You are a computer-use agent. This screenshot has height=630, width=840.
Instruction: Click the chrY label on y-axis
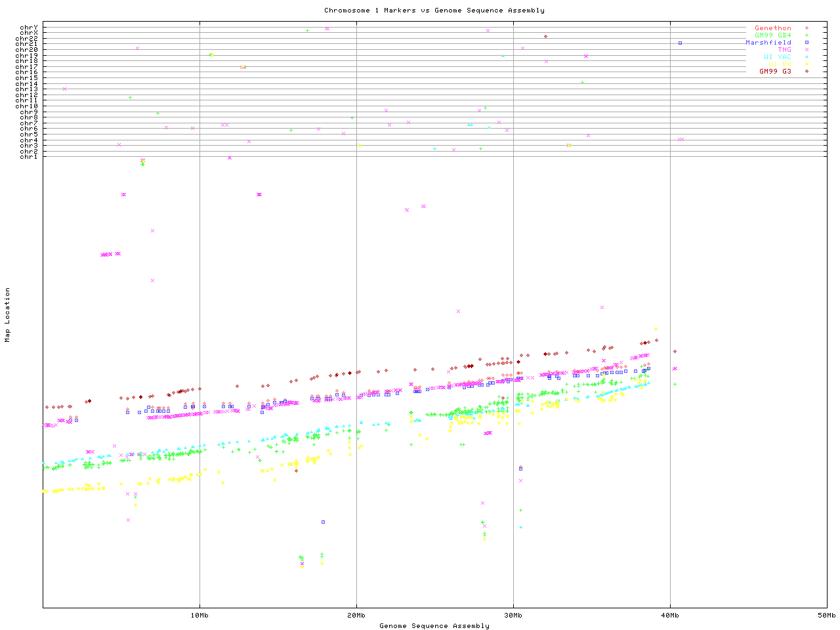tap(29, 28)
